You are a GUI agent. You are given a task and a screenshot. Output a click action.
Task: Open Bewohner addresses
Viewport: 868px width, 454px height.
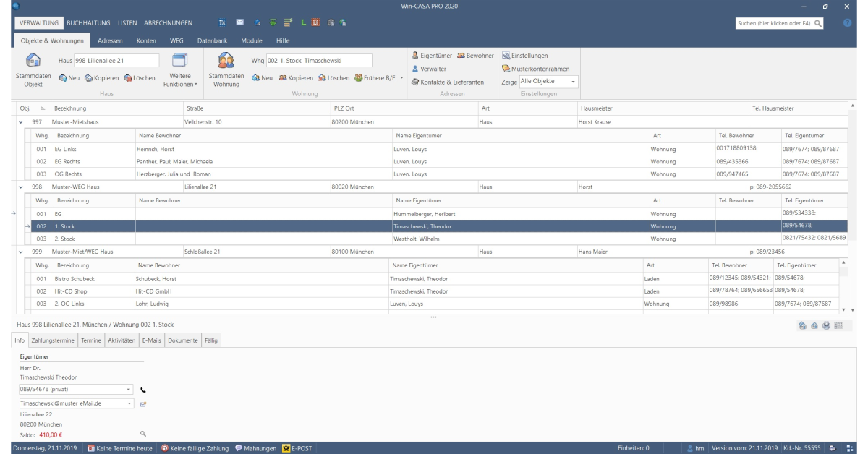pos(475,55)
